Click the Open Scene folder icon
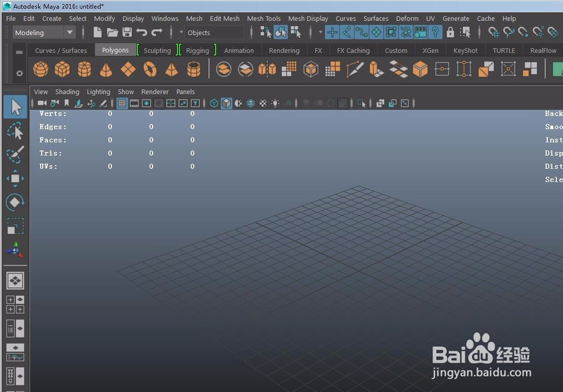The width and height of the screenshot is (563, 392). [112, 32]
